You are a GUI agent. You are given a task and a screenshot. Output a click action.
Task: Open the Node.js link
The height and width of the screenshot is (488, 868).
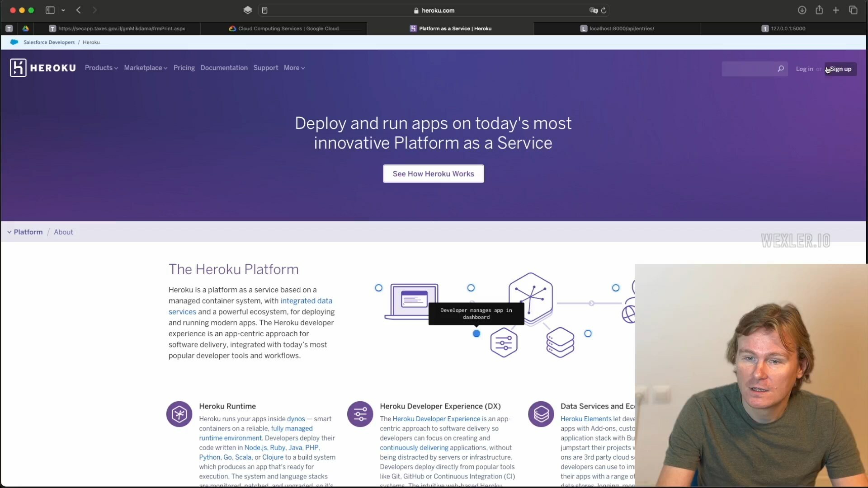[x=255, y=447]
